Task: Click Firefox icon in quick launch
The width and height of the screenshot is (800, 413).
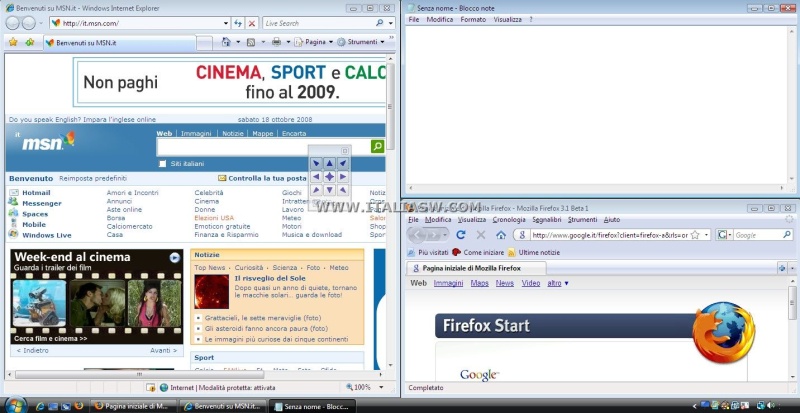Action: (79, 406)
